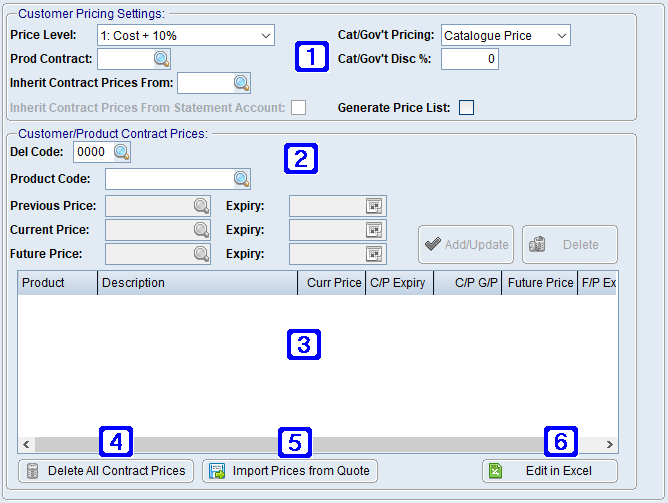Click the Future Price column header

tap(539, 283)
